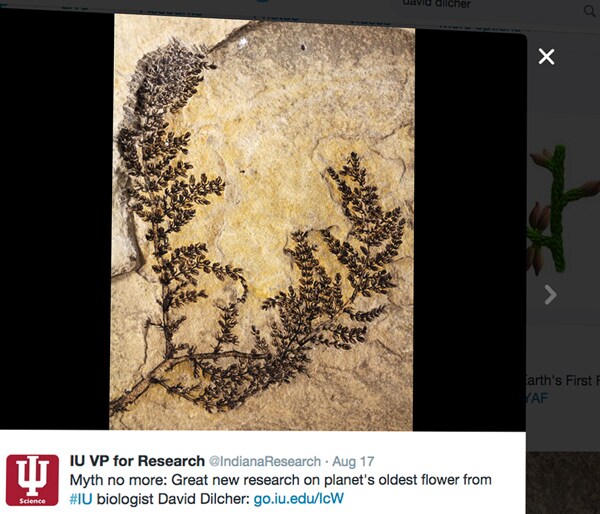Switch to the Live results tab
Screen dimensions: 600x514
pos(75,7)
